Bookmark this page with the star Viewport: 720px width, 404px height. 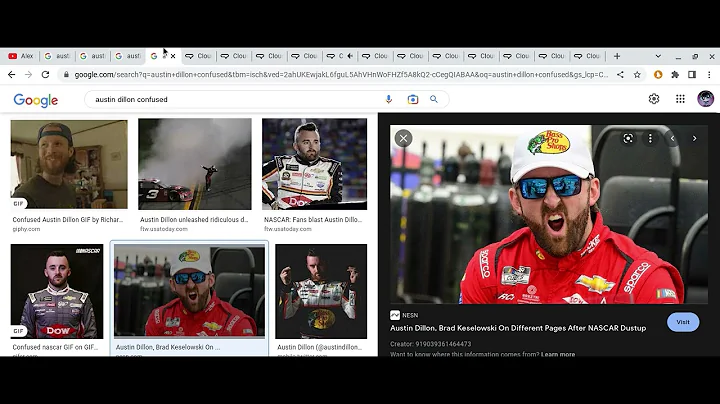[637, 74]
